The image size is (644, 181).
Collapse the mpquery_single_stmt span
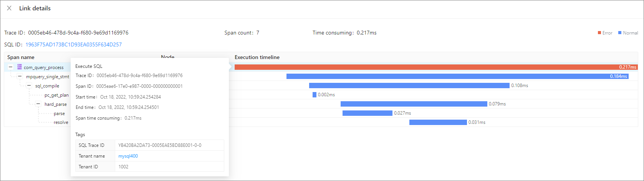[x=20, y=76]
